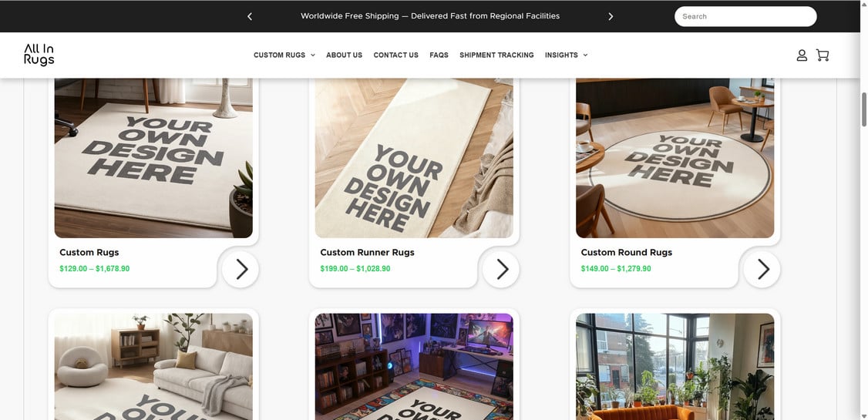
Task: Open the Custom Round Rugs product image
Action: click(x=675, y=158)
